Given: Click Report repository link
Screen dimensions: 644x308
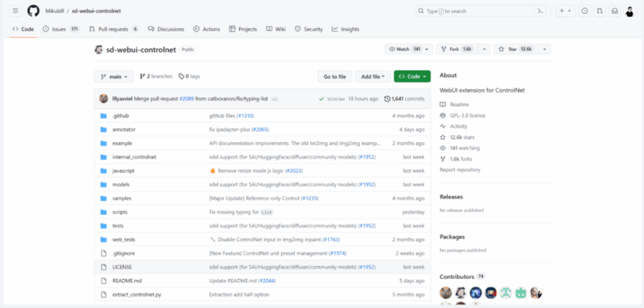Looking at the screenshot, I should [460, 170].
